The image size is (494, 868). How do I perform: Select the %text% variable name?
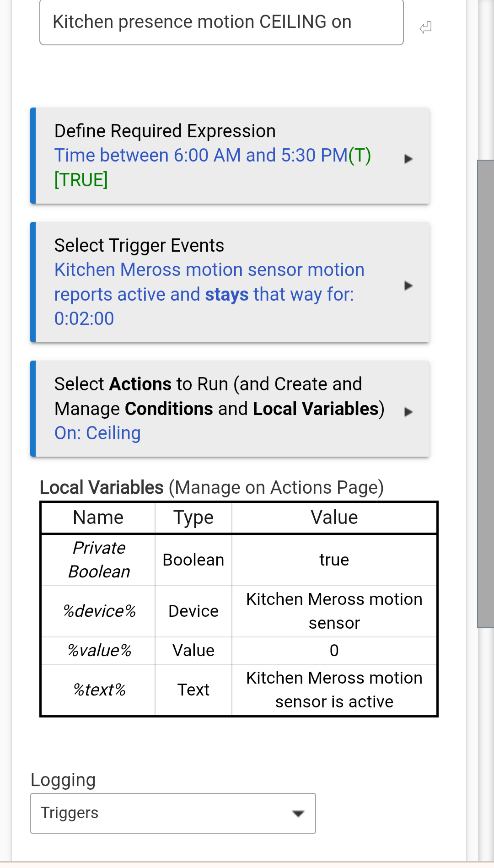tap(99, 690)
